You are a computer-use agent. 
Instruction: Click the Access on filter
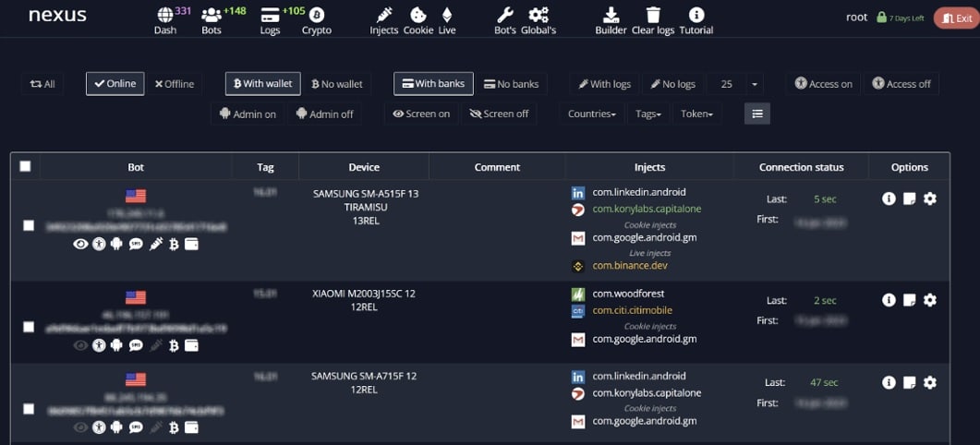tap(823, 84)
